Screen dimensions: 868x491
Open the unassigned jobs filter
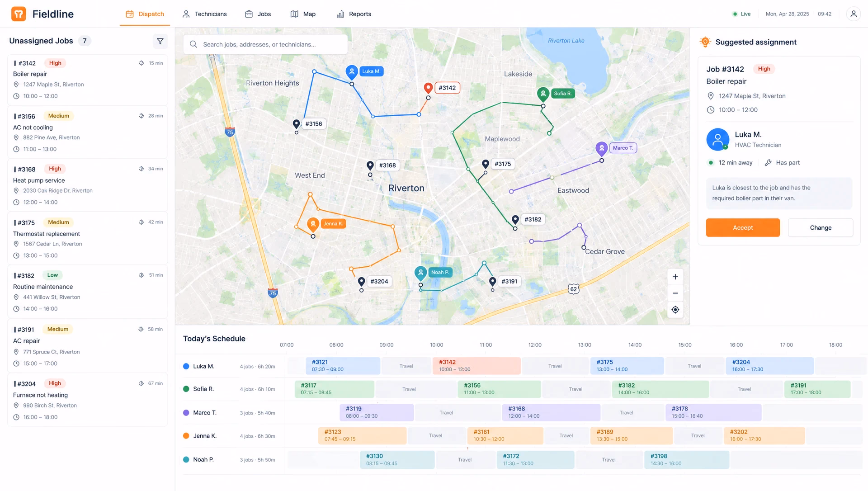[160, 41]
